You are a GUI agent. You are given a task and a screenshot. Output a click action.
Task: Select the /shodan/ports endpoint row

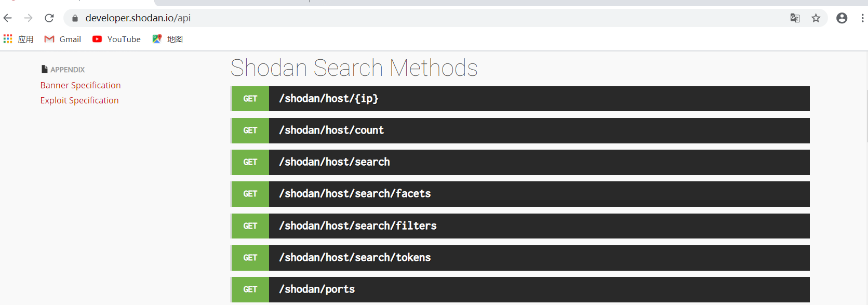coord(519,289)
